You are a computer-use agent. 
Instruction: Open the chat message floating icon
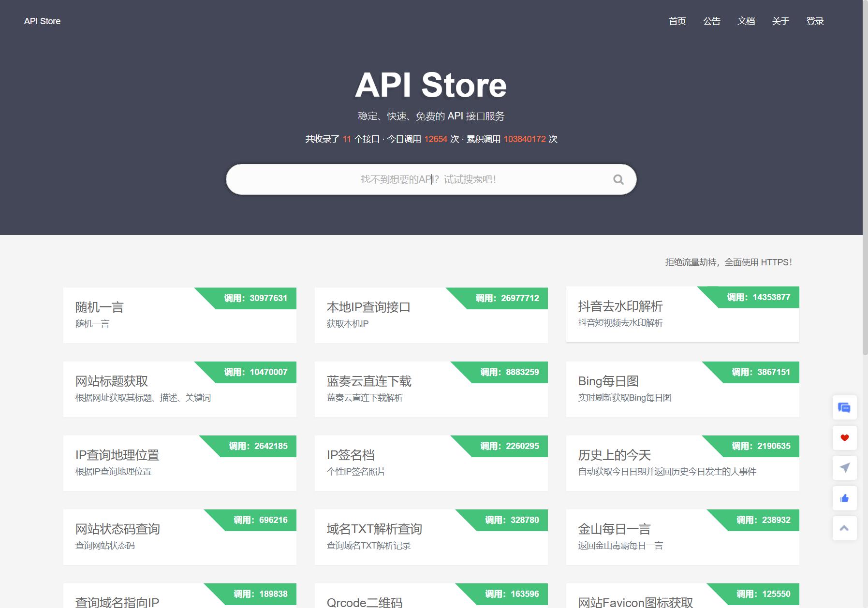(844, 408)
